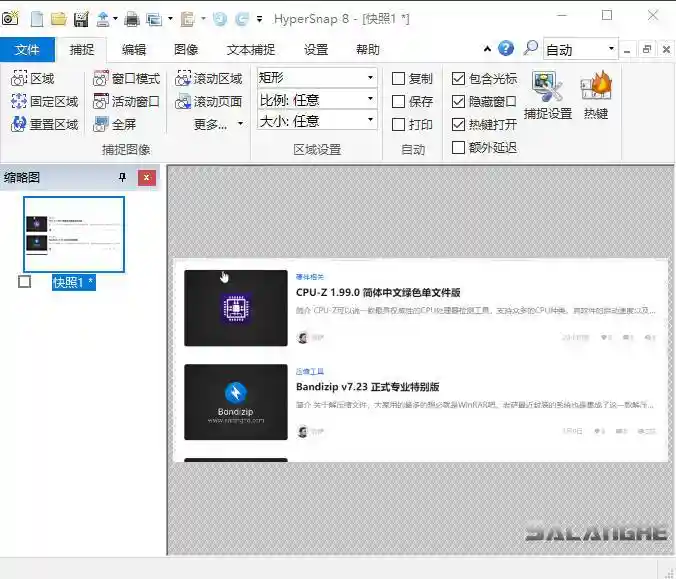Image resolution: width=676 pixels, height=579 pixels.
Task: Open a file with folder icon
Action: click(59, 19)
